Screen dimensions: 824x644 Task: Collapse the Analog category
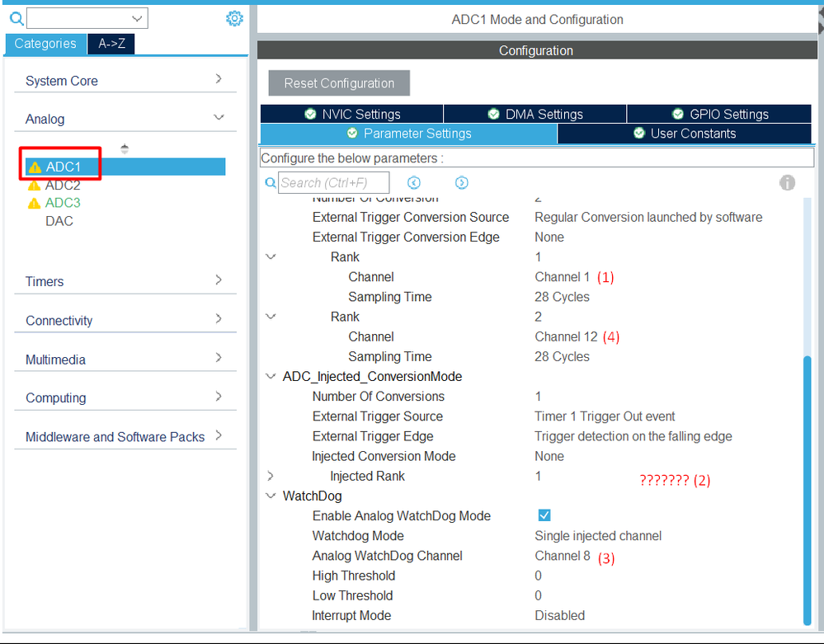pos(219,117)
